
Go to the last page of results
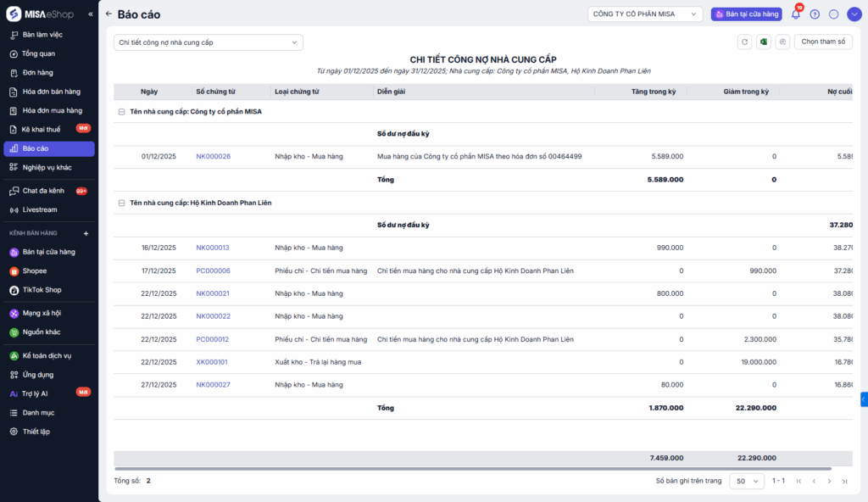point(844,481)
